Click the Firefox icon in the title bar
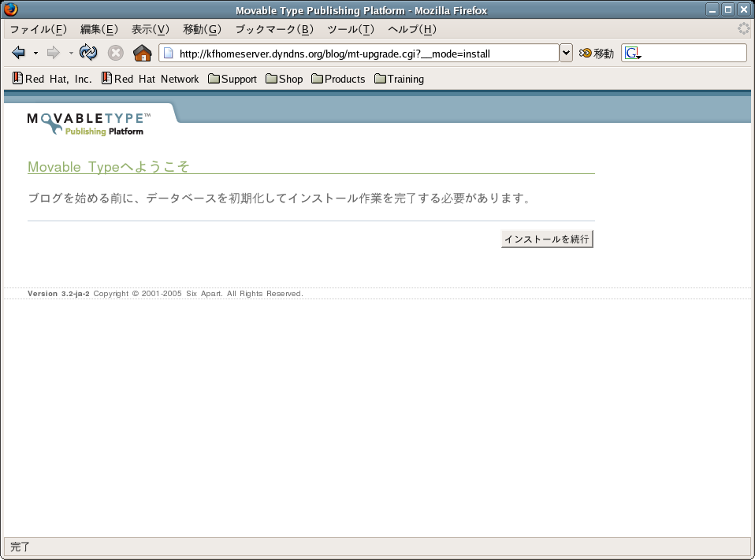The image size is (755, 560). [10, 9]
